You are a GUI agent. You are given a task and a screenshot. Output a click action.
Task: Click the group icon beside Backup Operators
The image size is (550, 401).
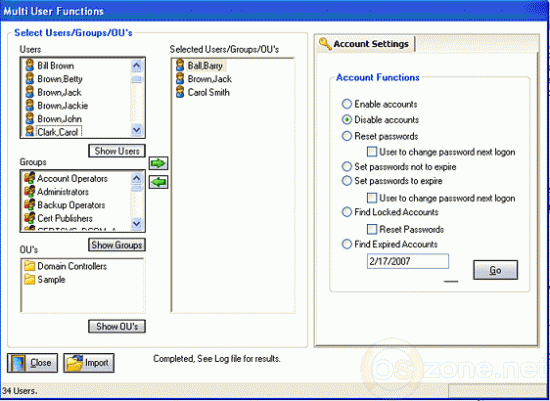pos(30,205)
